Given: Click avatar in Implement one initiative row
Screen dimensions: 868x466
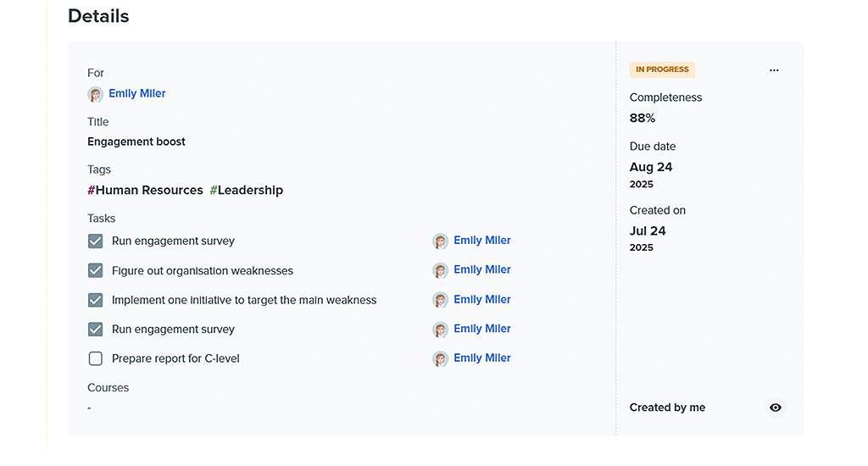Looking at the screenshot, I should [x=440, y=300].
